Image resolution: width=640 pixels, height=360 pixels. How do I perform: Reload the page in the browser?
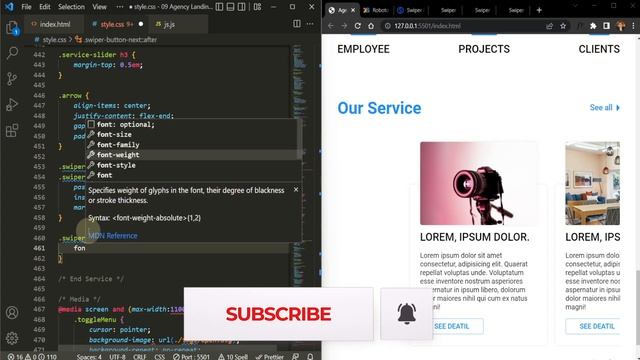(358, 26)
